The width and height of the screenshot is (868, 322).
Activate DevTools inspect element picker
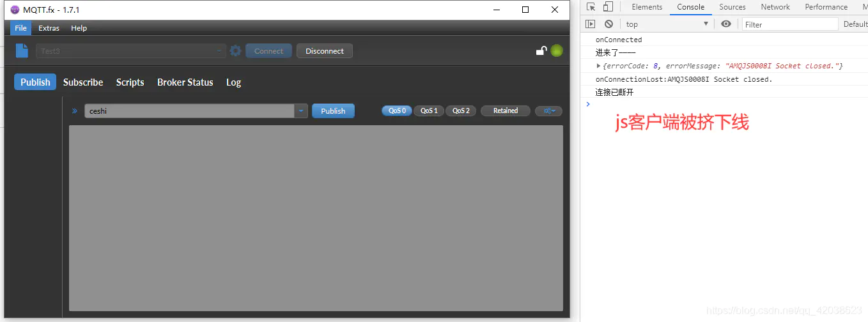591,7
